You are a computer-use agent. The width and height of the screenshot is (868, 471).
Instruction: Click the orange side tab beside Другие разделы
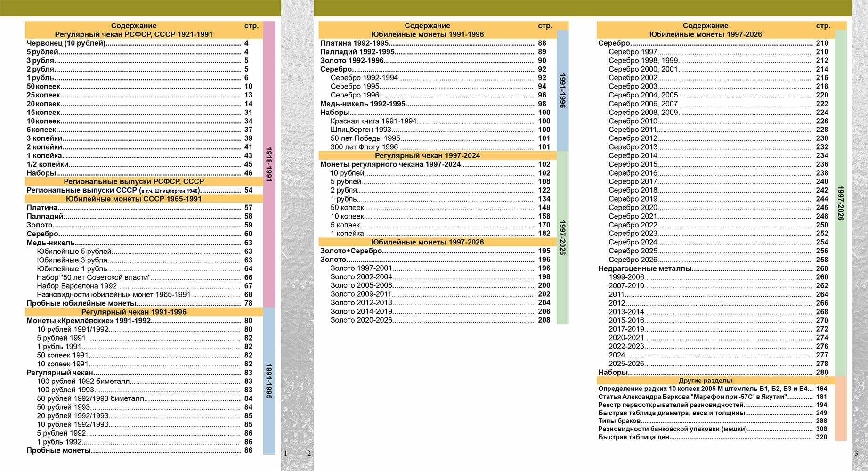pos(840,409)
